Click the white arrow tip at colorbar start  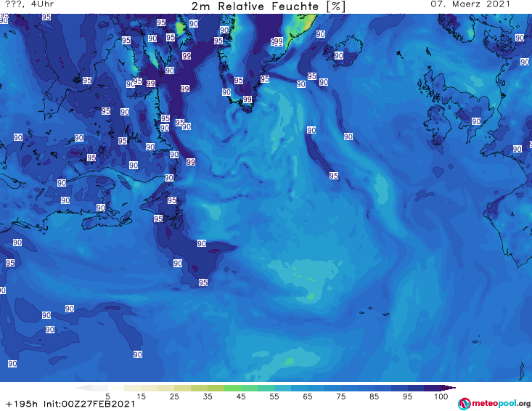tap(83, 388)
